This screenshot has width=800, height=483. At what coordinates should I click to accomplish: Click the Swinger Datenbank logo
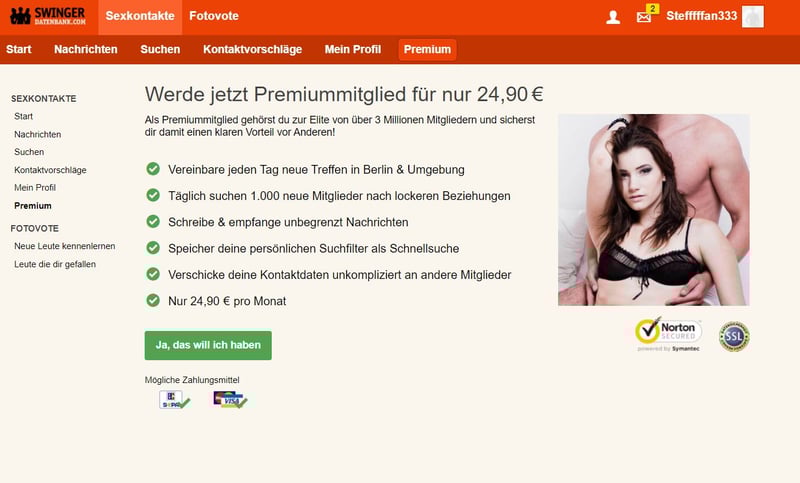(x=48, y=16)
